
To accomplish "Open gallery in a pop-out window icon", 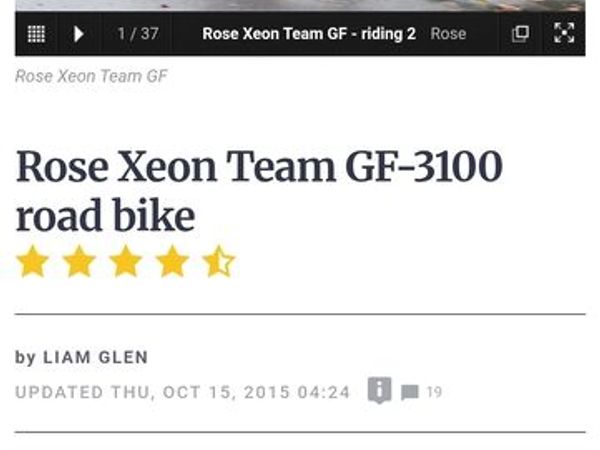I will [x=520, y=34].
